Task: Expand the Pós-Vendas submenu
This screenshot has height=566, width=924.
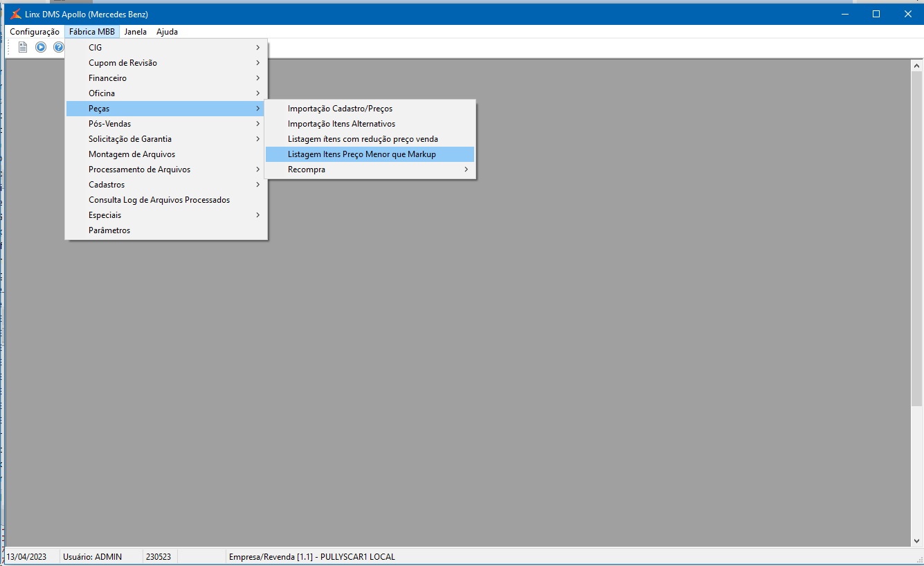Action: (166, 124)
